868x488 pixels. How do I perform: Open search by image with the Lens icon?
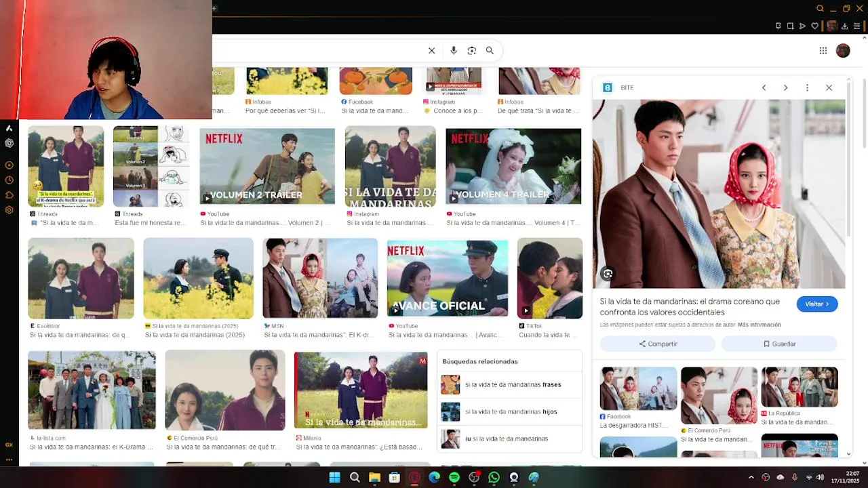click(472, 51)
